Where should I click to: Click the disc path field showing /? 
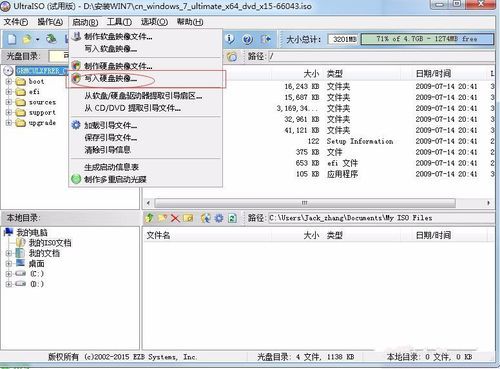pos(381,56)
